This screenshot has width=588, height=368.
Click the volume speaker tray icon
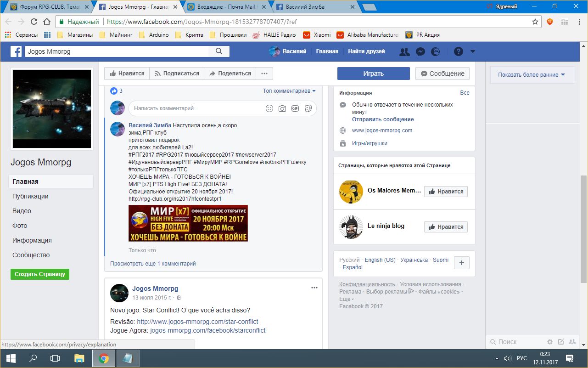pyautogui.click(x=508, y=358)
